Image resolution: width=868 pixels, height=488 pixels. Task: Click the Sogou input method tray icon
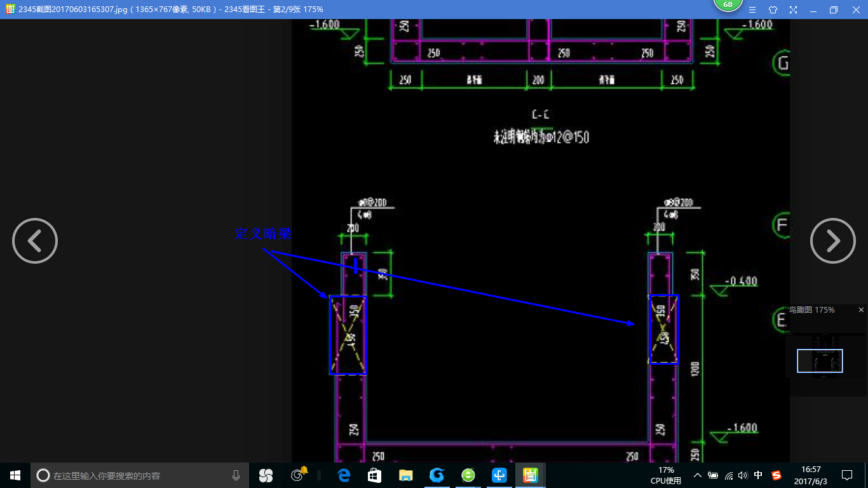[x=776, y=475]
